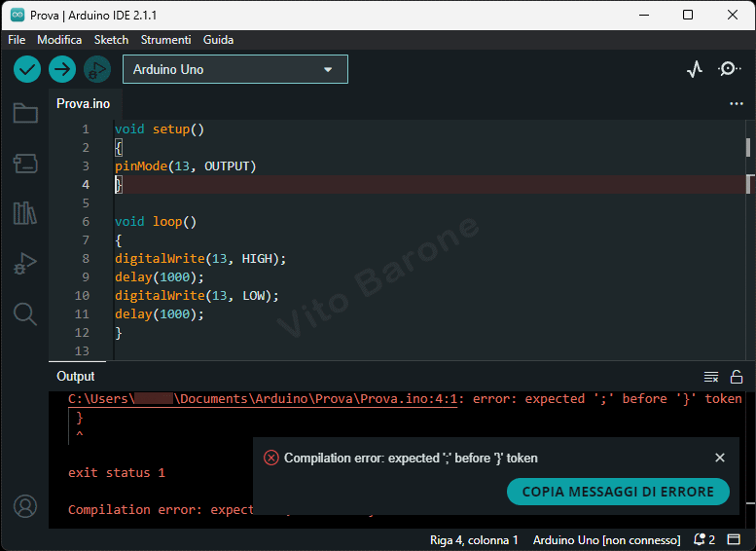Image resolution: width=756 pixels, height=551 pixels.
Task: Click the digitalWrite(13, LOW); line
Action: pos(197,295)
